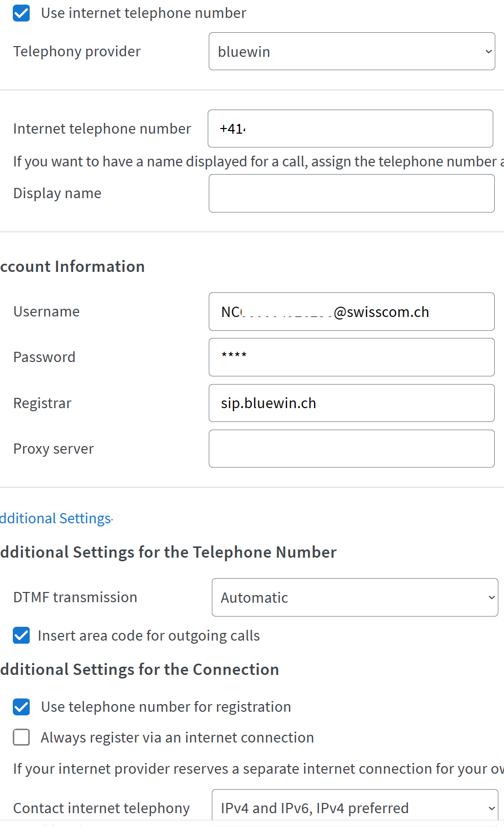This screenshot has height=827, width=504.
Task: Disable Use telephone number for registration
Action: click(21, 707)
